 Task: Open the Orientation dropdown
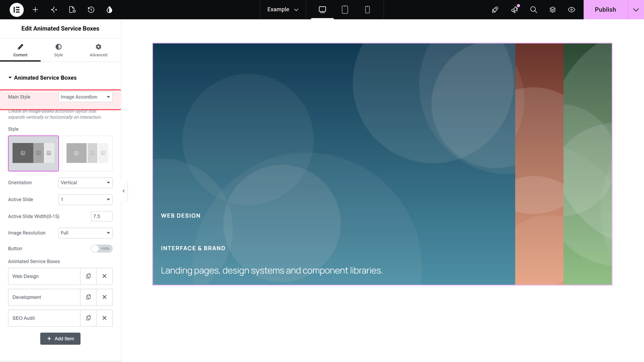coord(85,182)
